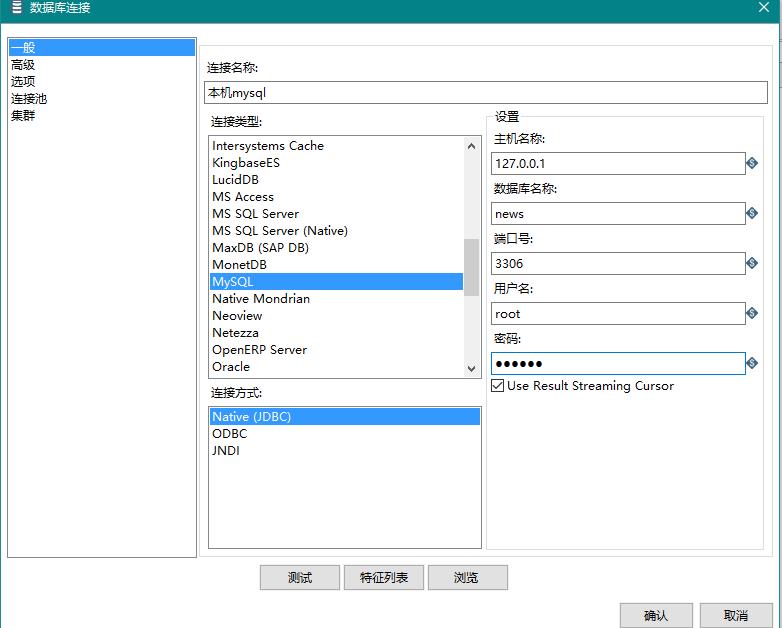Click variable icon beside password field

tap(752, 363)
